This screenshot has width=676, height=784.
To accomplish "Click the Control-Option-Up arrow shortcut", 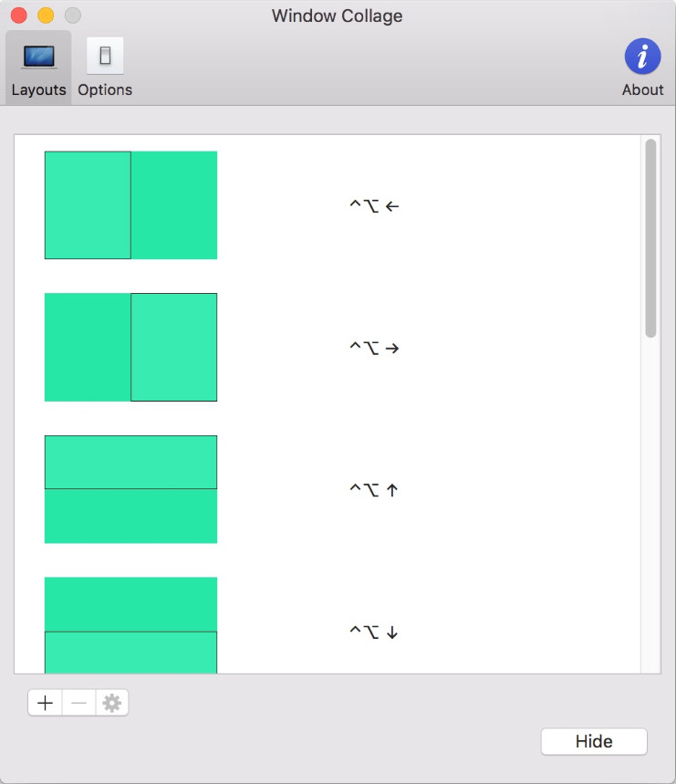I will [374, 489].
